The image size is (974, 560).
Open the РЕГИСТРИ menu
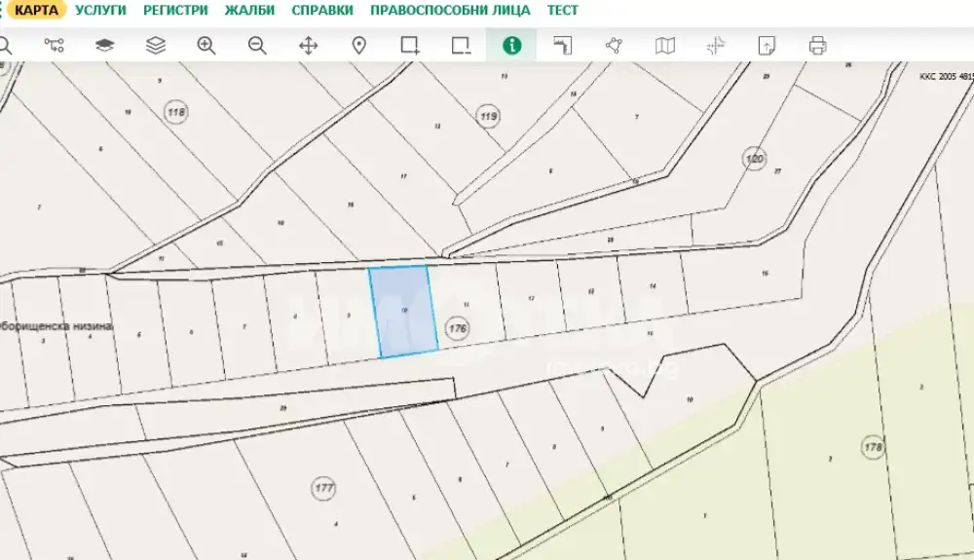click(x=175, y=11)
